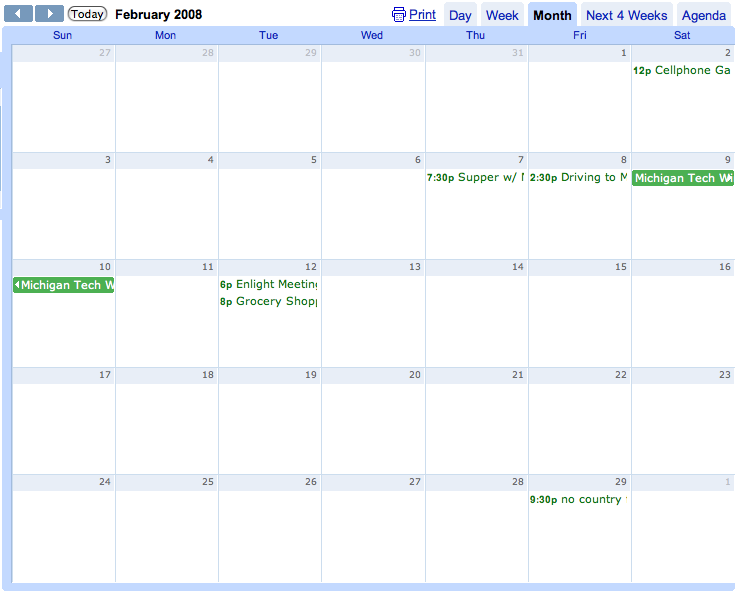742x595 pixels.
Task: Open the 6p Enlight Meeting event
Action: pos(269,285)
